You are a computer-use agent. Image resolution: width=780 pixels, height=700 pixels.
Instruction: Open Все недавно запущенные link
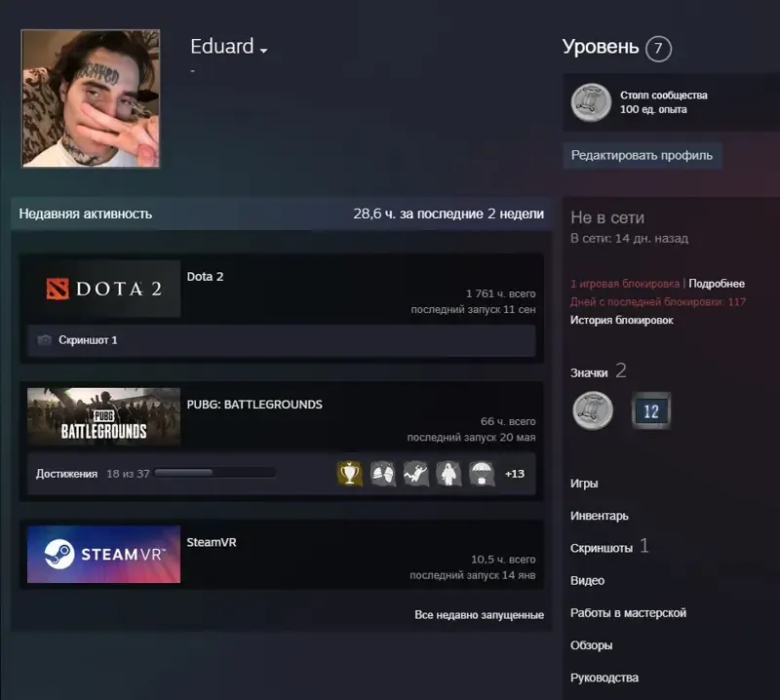479,615
